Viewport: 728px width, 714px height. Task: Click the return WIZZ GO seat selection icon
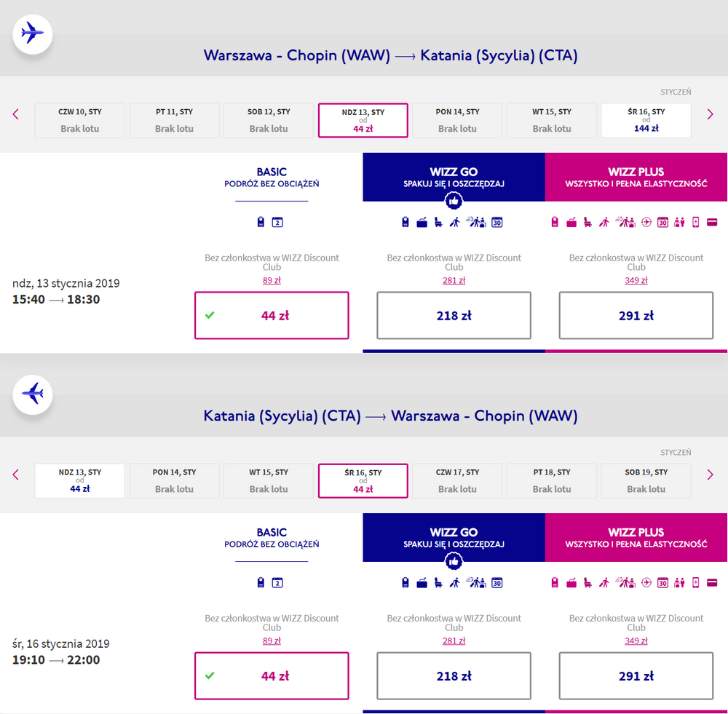438,582
